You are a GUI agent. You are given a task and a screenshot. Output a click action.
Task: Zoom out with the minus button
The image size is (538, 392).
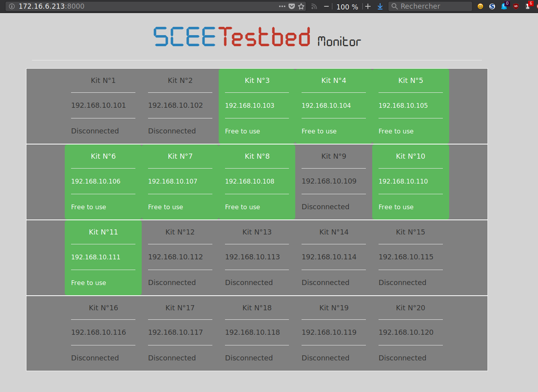pos(326,6)
